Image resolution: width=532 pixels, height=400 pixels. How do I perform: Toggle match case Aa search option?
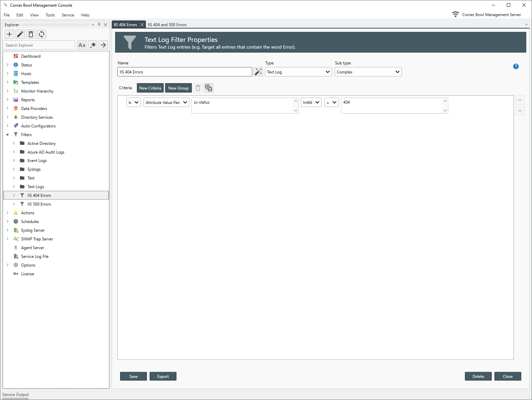tap(82, 45)
